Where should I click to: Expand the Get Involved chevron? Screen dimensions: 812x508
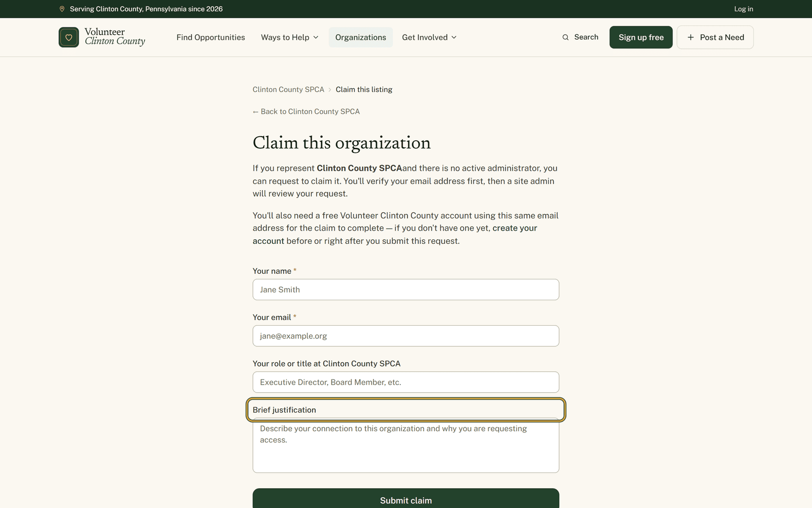point(454,37)
